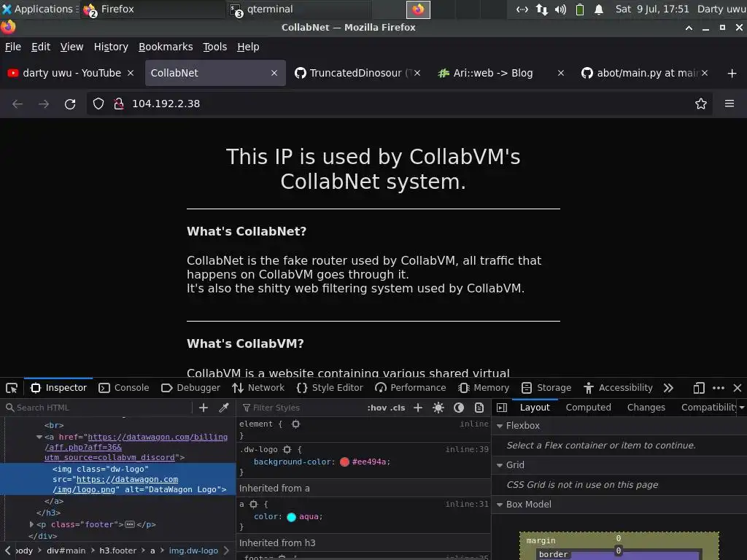Add a new CSS rule plus icon
747x560 pixels.
pyautogui.click(x=418, y=408)
